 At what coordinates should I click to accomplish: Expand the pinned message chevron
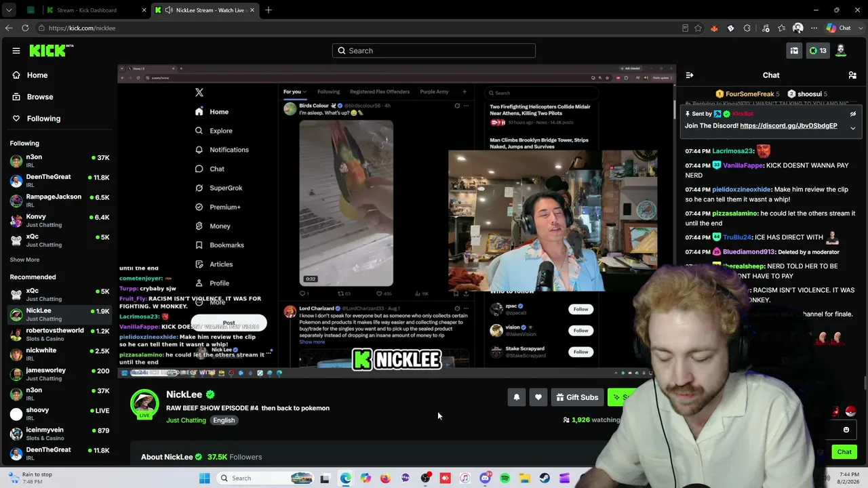pyautogui.click(x=853, y=127)
